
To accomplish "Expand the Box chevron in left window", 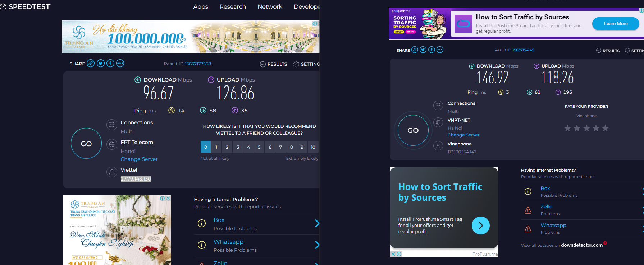I will point(317,223).
